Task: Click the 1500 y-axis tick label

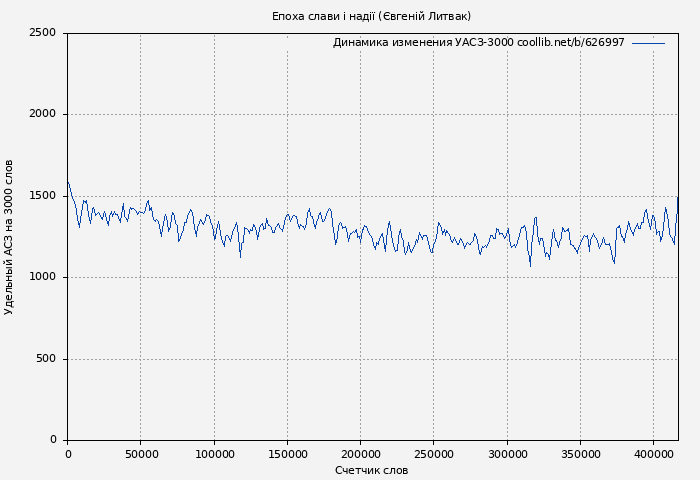Action: (42, 196)
